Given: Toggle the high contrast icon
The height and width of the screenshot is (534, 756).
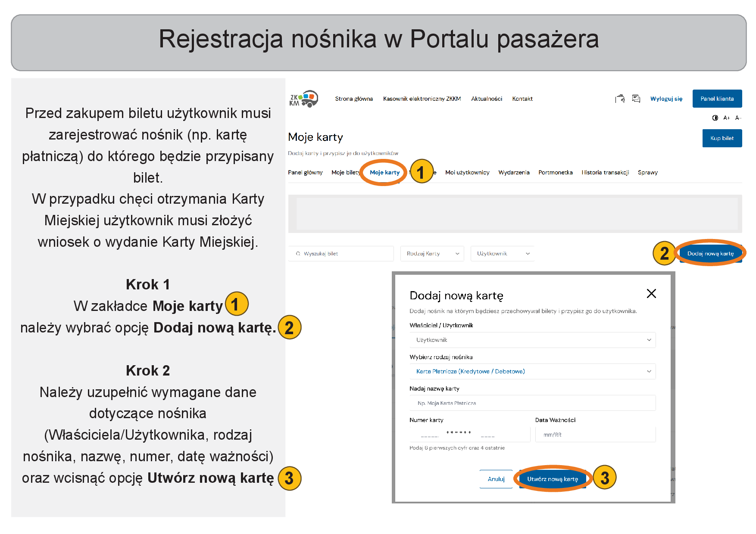Looking at the screenshot, I should (x=715, y=118).
